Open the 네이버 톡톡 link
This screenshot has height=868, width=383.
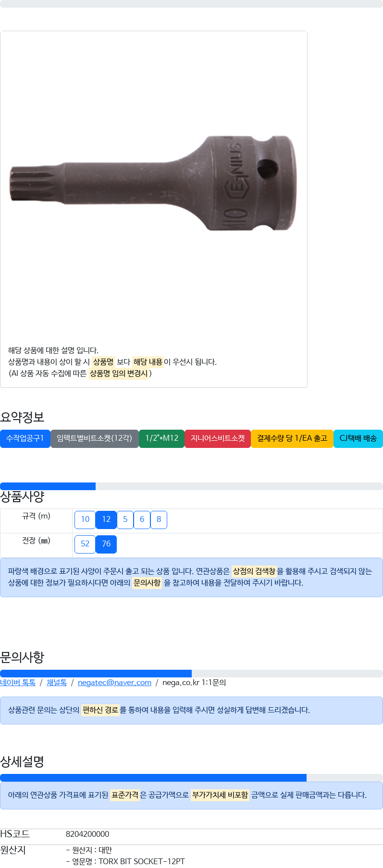(x=18, y=683)
